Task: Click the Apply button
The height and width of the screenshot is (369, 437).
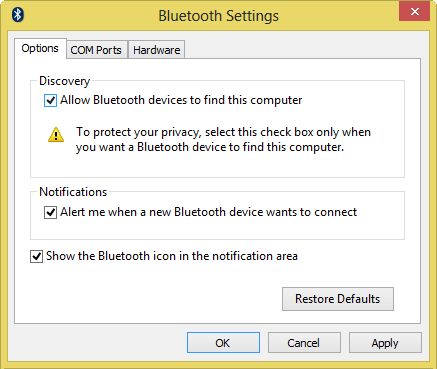Action: 385,343
